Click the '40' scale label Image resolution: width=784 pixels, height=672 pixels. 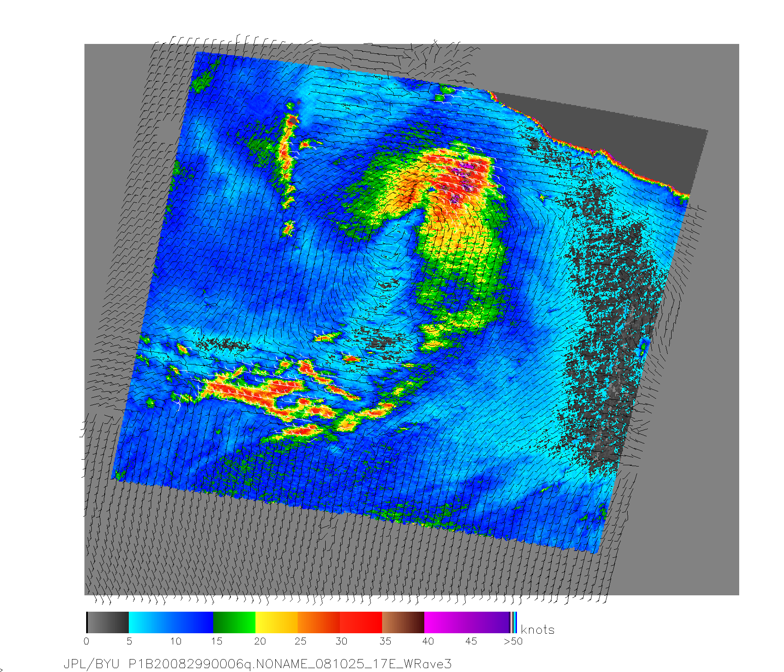coord(428,641)
